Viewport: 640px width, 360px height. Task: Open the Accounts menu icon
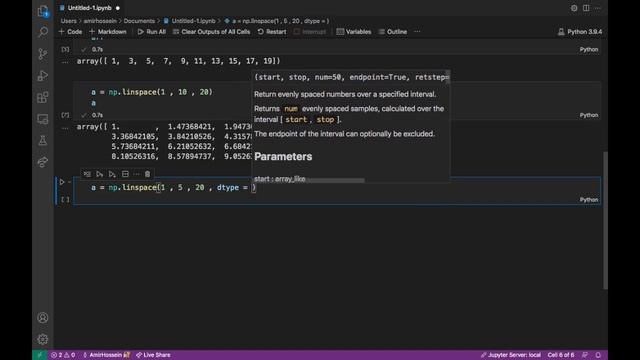tap(42, 318)
